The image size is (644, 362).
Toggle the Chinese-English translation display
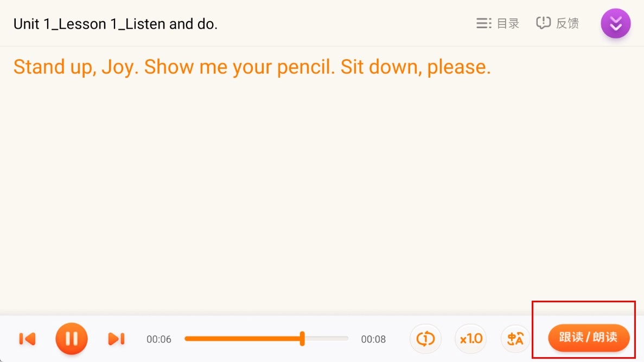[516, 339]
